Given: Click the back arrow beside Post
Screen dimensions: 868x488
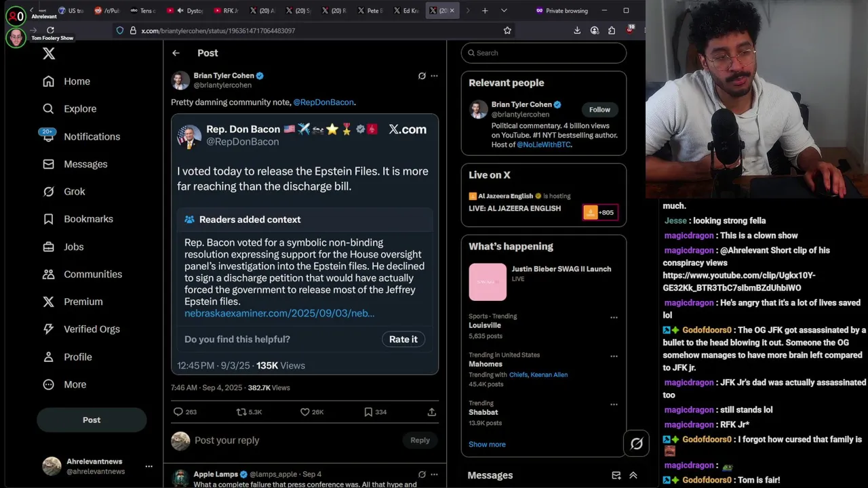Looking at the screenshot, I should click(176, 53).
